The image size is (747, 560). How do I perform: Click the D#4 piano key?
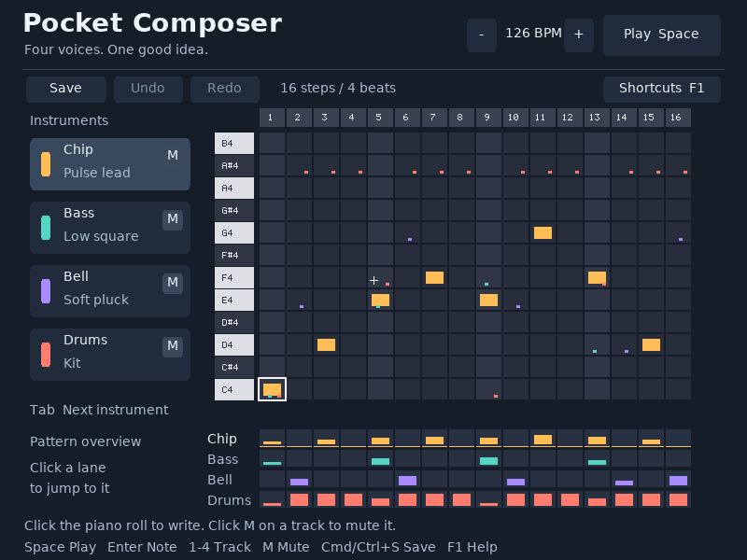point(234,322)
